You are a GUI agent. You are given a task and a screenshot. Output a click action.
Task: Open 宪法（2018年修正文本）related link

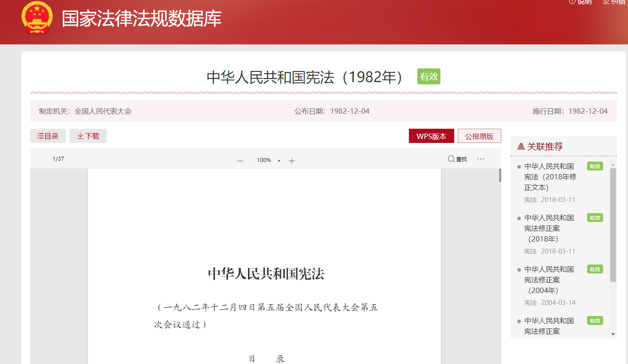[550, 177]
